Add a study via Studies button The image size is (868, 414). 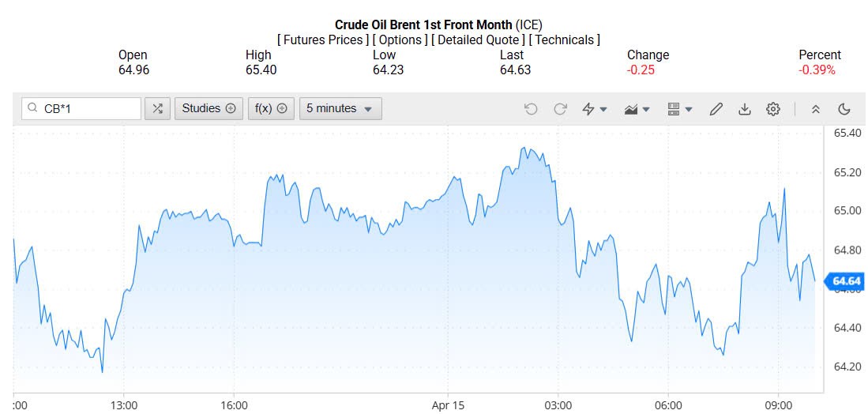[x=209, y=109]
